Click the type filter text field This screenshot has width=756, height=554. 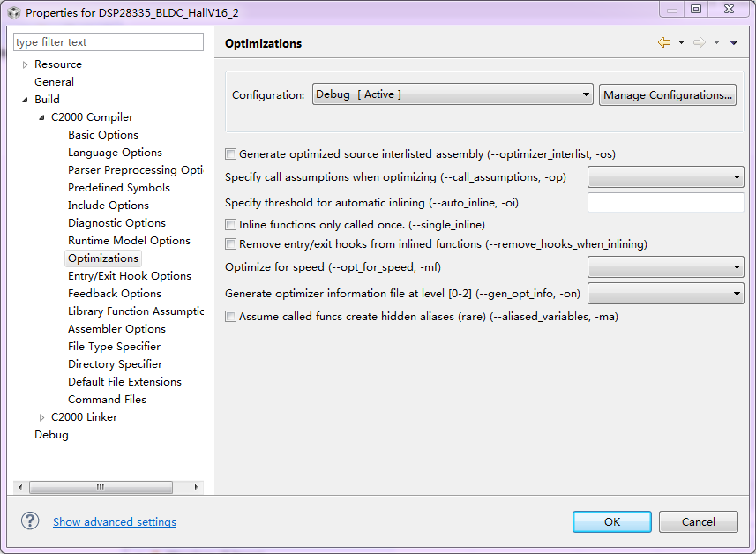(x=109, y=42)
